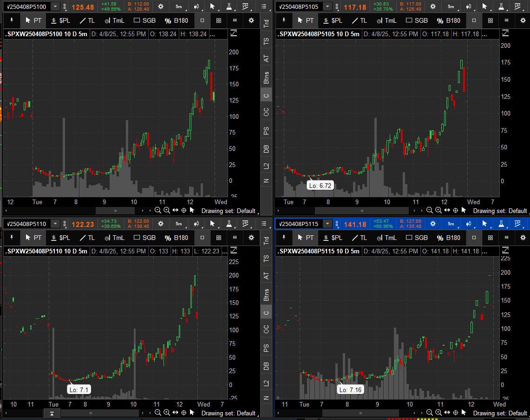Zoom in on the P5110 chart time axis
530x420 pixels.
pos(167,413)
